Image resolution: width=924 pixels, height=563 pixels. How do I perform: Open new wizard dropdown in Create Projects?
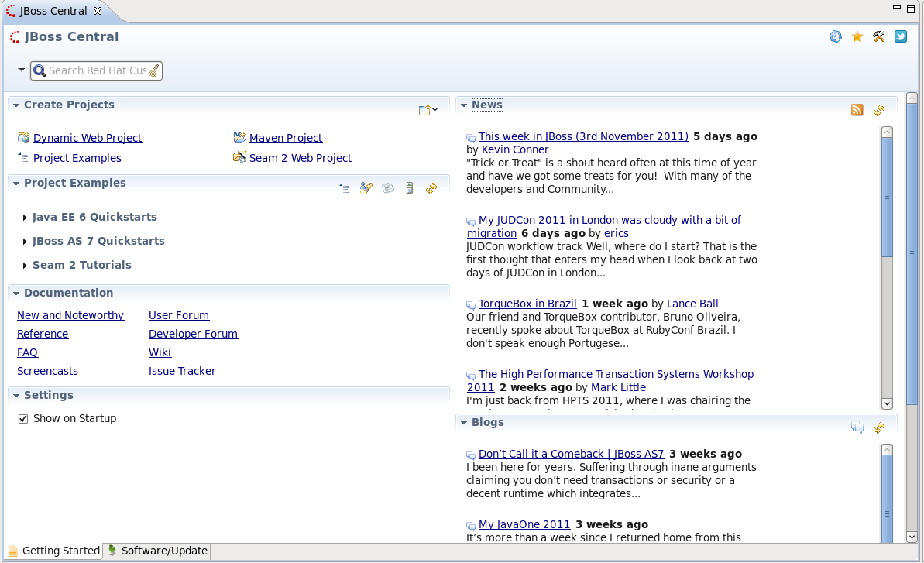coord(428,110)
